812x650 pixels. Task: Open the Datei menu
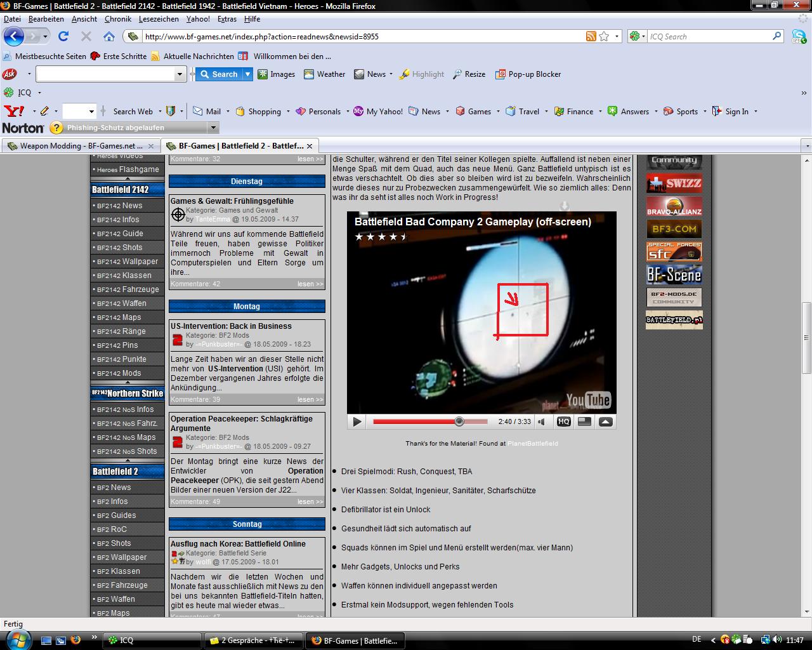[12, 19]
